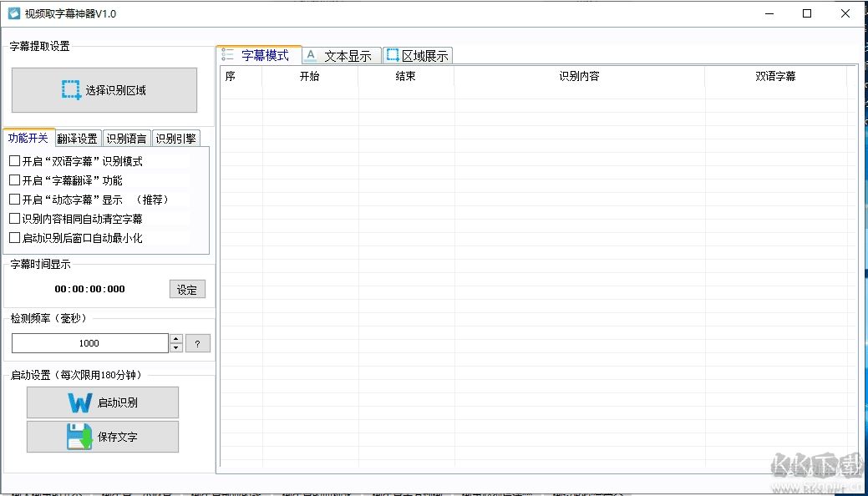Open the 识别引擎 tab

coord(175,138)
